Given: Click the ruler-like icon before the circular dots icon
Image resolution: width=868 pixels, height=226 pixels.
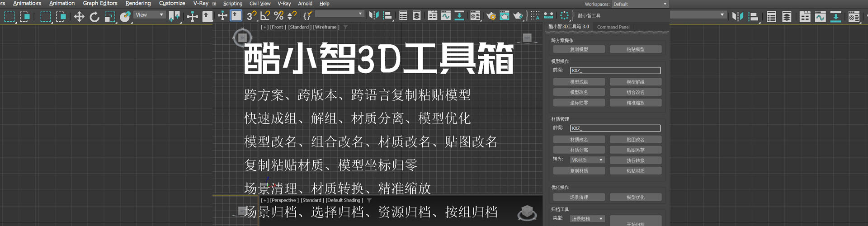Looking at the screenshot, I should [x=548, y=16].
